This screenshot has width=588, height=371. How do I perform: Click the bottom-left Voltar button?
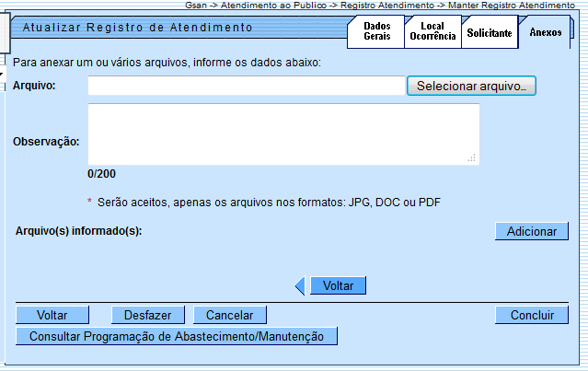point(52,315)
